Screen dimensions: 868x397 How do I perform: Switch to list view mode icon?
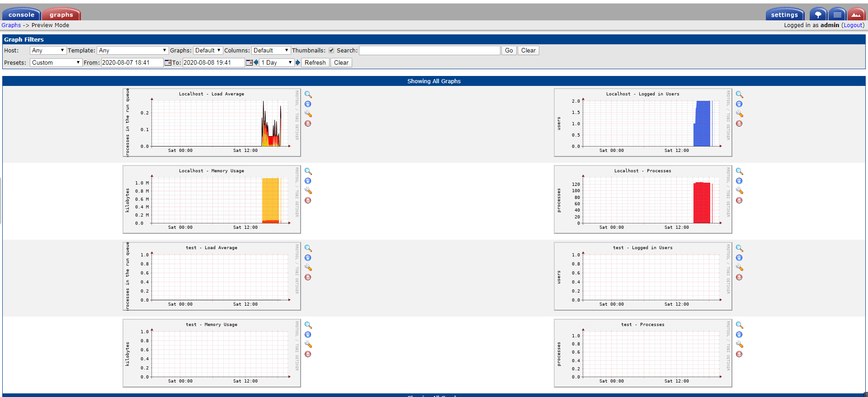pyautogui.click(x=837, y=14)
